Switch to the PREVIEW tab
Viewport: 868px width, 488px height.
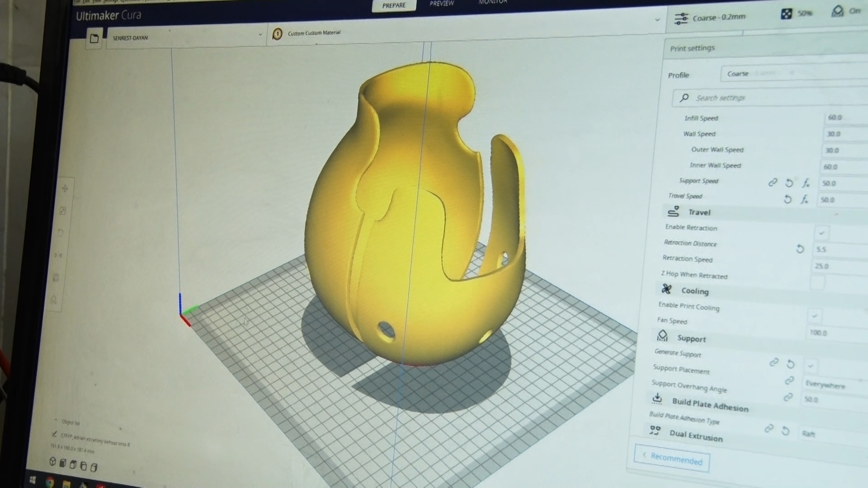click(441, 4)
